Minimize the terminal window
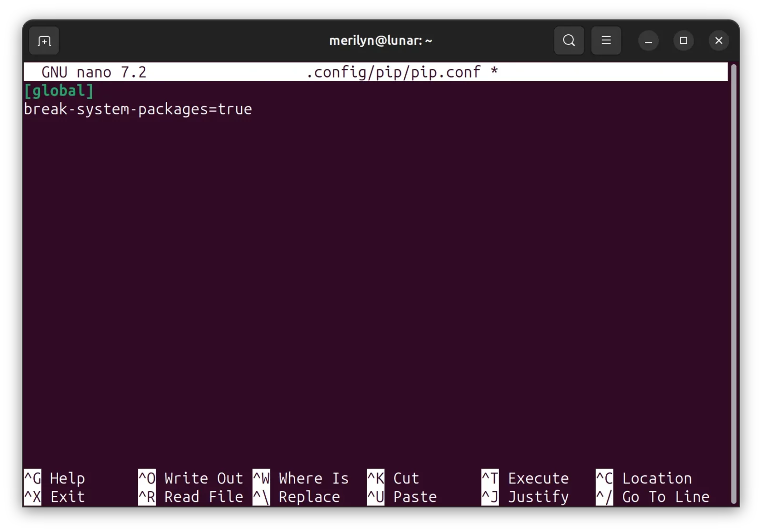 point(648,41)
